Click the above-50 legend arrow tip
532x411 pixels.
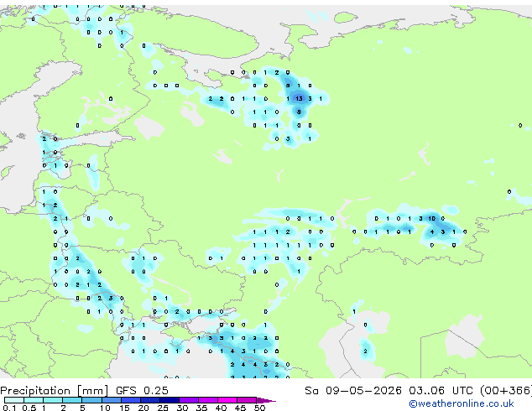coord(266,400)
